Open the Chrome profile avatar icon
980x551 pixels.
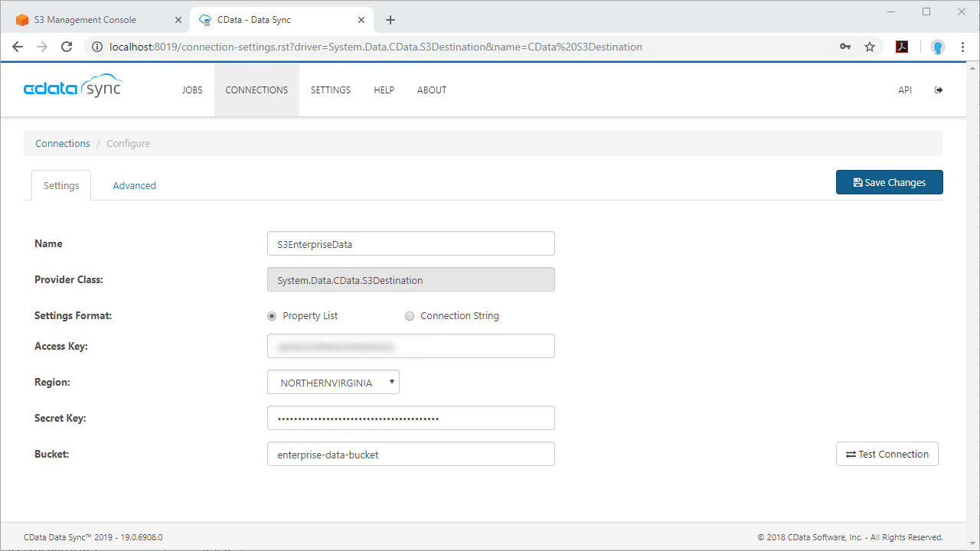(937, 47)
